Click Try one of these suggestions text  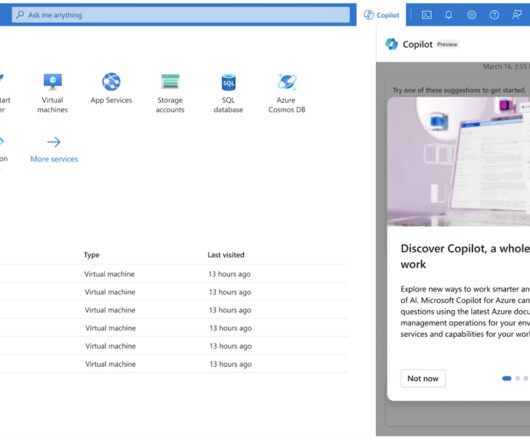click(459, 90)
